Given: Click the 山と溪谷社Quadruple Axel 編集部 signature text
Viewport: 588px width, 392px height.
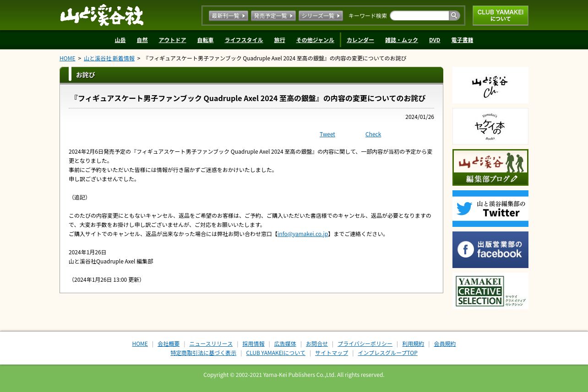Looking at the screenshot, I should (111, 262).
